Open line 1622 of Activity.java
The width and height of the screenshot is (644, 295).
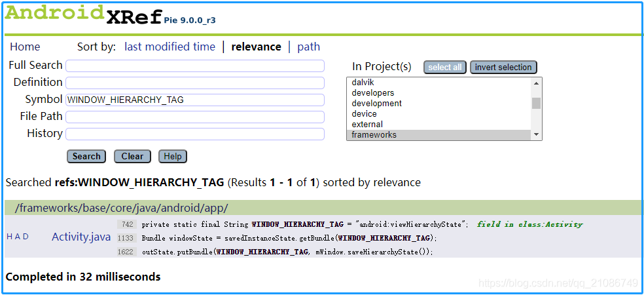(x=128, y=251)
